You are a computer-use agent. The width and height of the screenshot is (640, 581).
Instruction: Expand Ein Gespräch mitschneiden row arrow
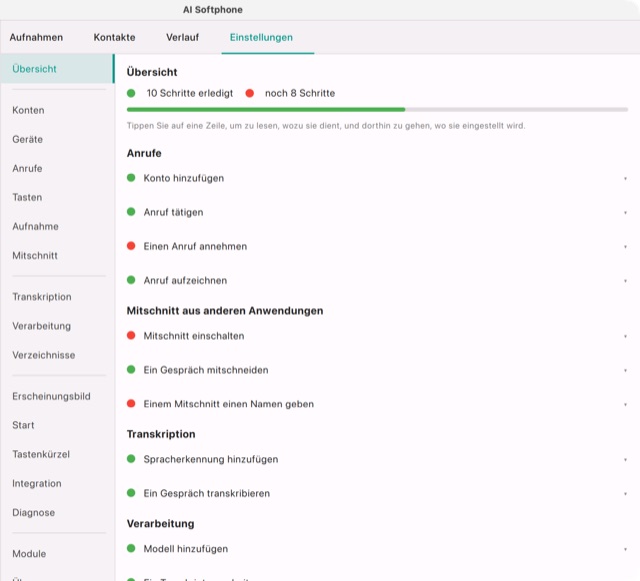625,370
